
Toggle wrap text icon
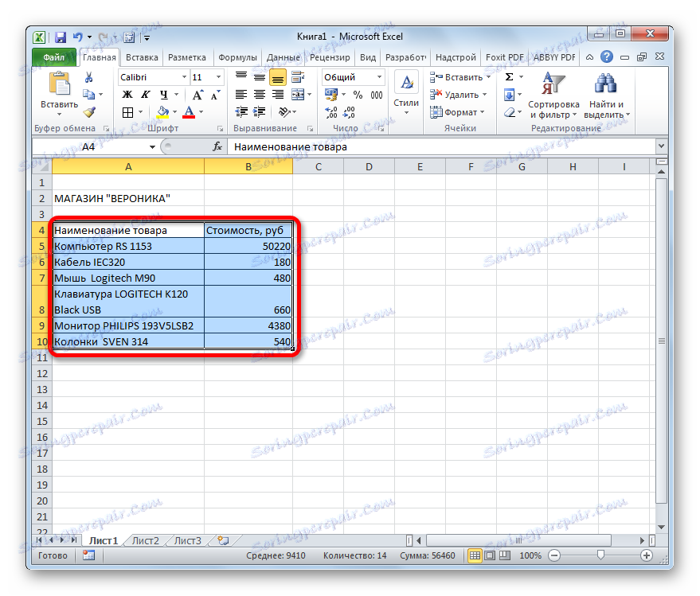click(298, 77)
